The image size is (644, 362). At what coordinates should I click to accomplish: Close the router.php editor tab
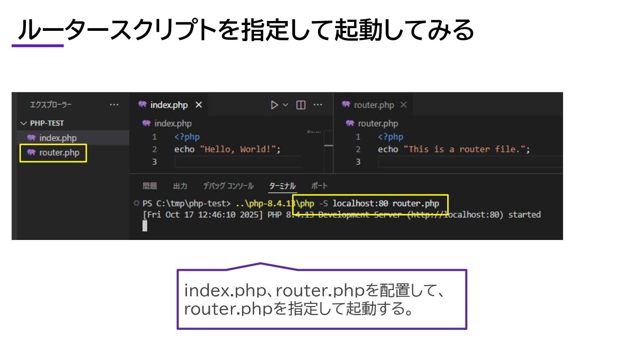[403, 105]
